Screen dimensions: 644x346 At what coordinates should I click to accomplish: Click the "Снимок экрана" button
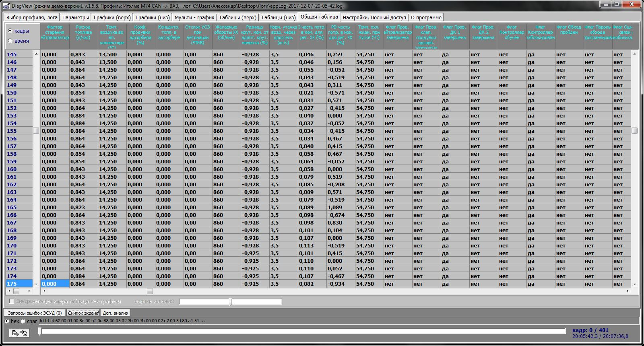point(83,313)
